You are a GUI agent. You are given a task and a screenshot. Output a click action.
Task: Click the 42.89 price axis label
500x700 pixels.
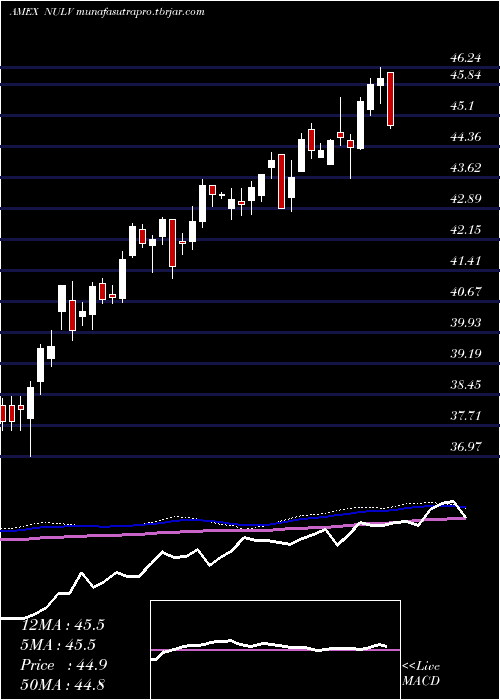(x=466, y=199)
